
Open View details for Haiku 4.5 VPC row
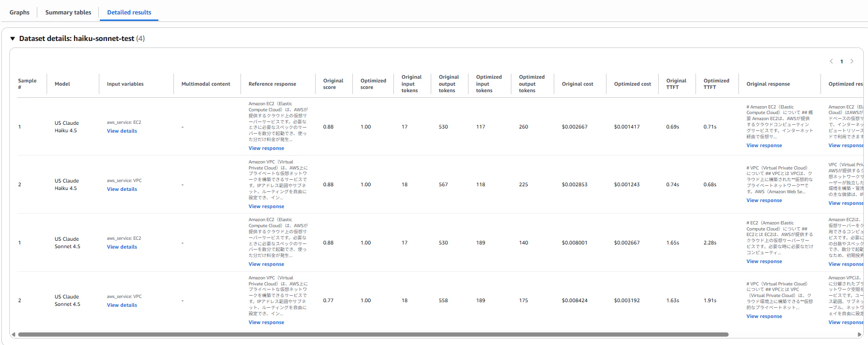122,189
